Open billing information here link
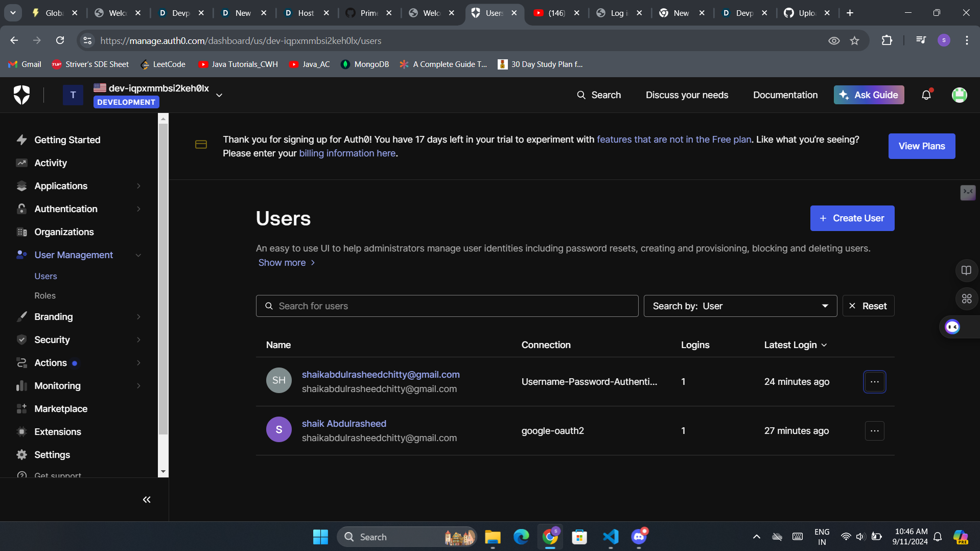The height and width of the screenshot is (551, 980). point(347,153)
